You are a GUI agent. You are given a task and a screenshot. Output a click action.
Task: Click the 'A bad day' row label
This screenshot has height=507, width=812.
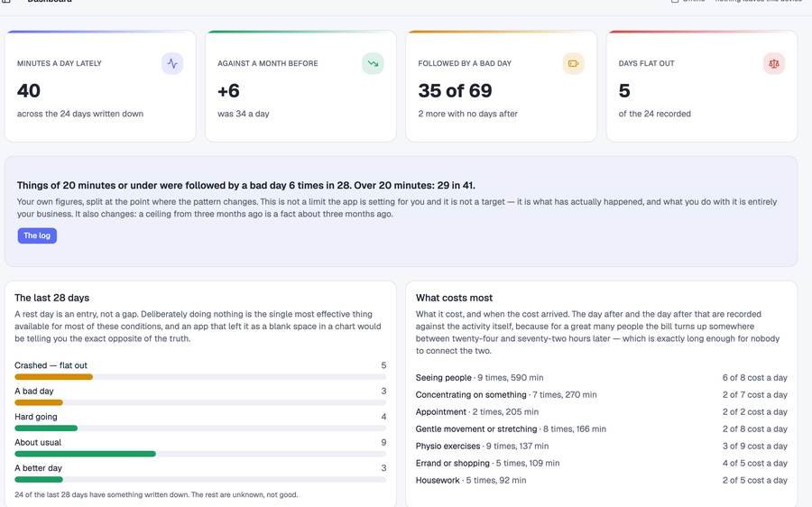(34, 391)
